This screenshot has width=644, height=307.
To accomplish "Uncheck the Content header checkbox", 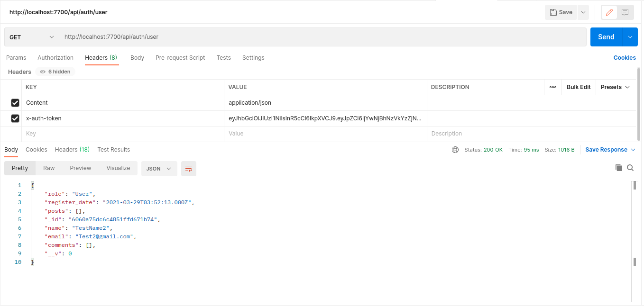I will tap(15, 103).
